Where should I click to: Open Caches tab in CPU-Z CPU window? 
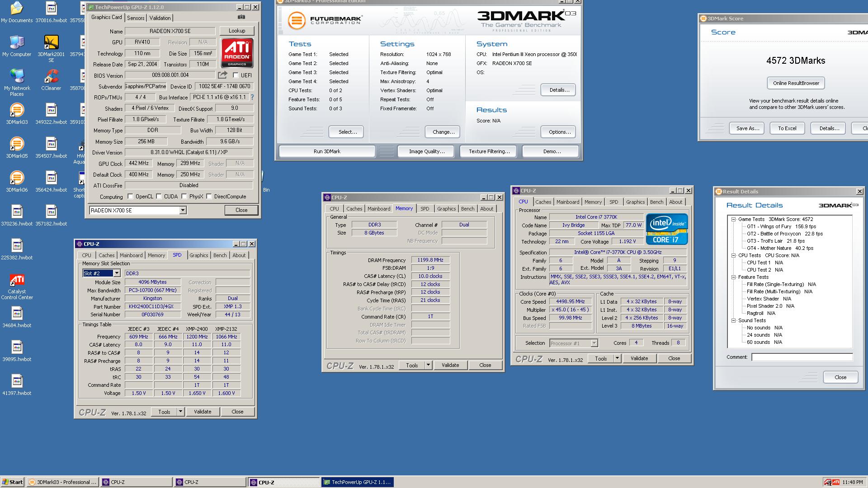(543, 202)
